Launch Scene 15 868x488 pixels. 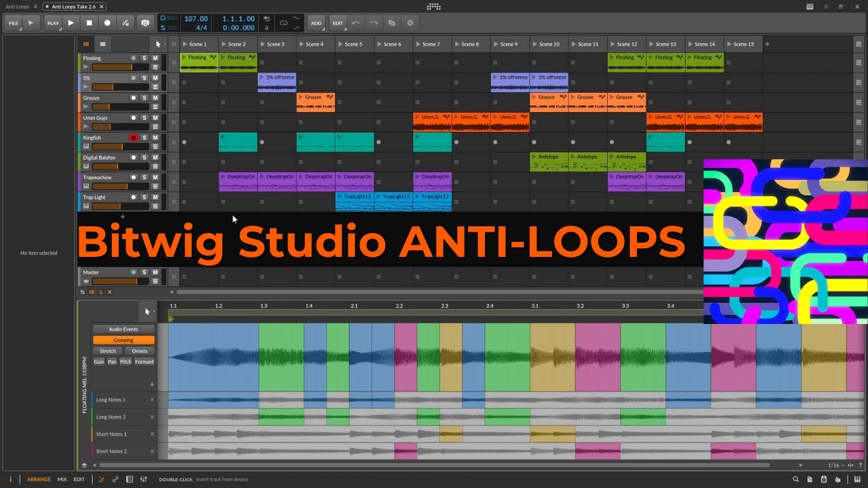pos(728,44)
